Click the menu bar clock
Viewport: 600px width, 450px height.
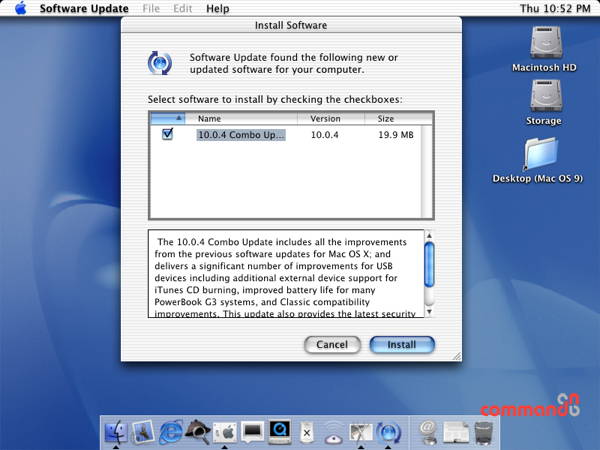click(555, 8)
